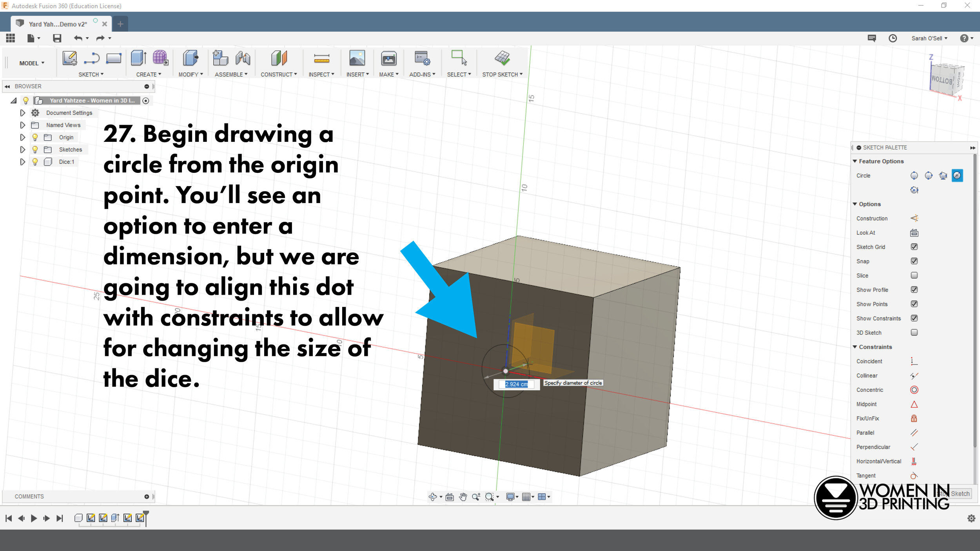The width and height of the screenshot is (980, 551).
Task: Open the INSPECT menu
Action: [321, 74]
